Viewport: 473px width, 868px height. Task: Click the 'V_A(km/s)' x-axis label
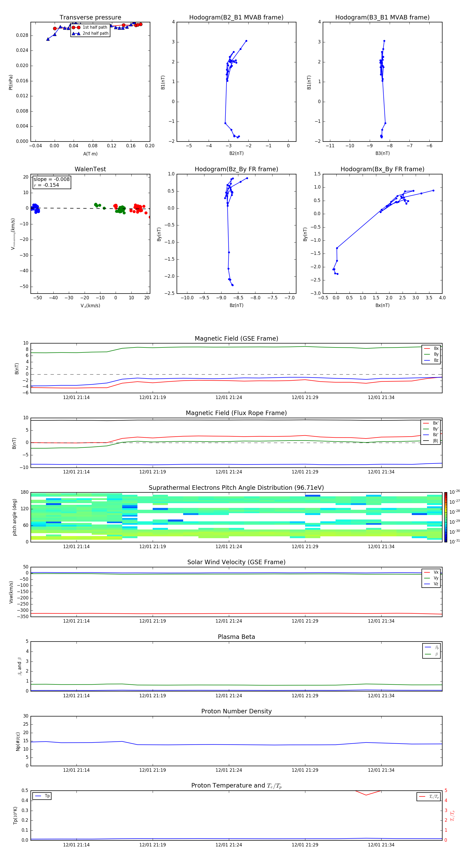pos(90,306)
